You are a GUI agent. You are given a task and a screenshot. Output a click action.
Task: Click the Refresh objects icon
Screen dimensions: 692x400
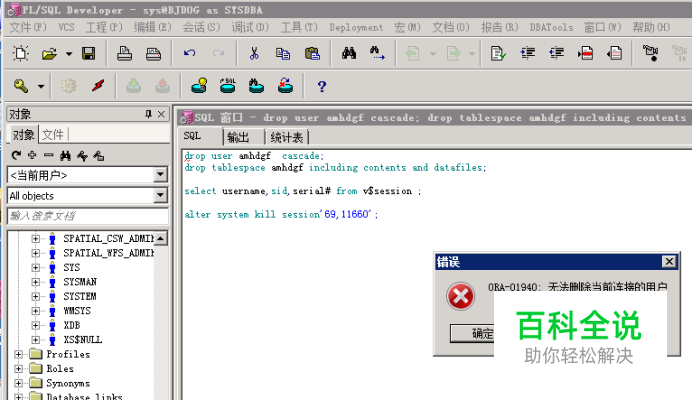(16, 155)
